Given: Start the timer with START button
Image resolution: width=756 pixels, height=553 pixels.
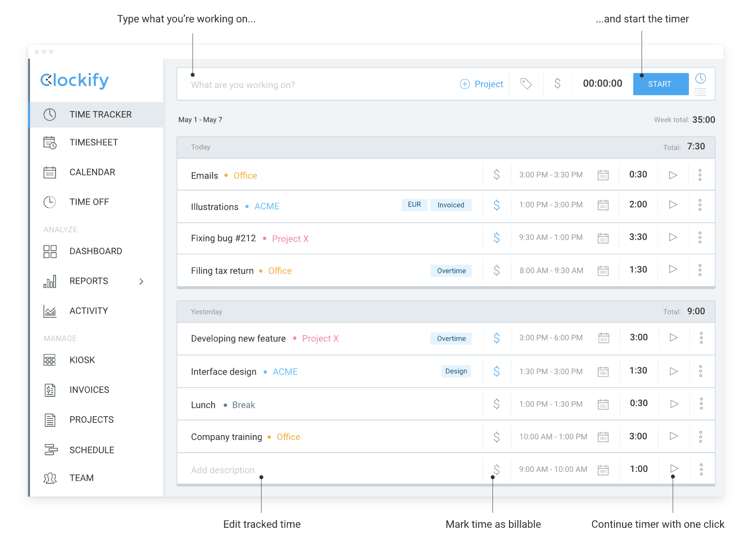Looking at the screenshot, I should pos(660,84).
